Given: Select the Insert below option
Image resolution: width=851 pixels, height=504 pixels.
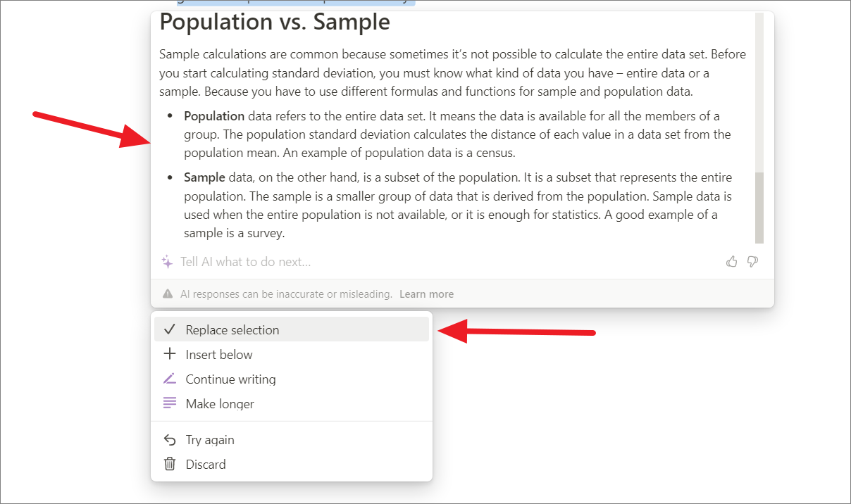Looking at the screenshot, I should [x=292, y=354].
